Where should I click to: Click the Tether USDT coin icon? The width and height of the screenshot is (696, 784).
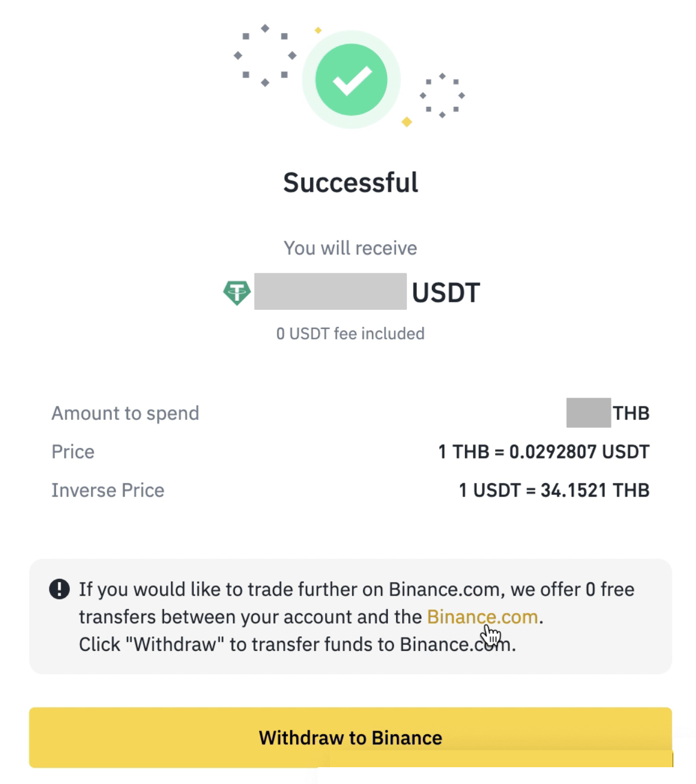(237, 292)
